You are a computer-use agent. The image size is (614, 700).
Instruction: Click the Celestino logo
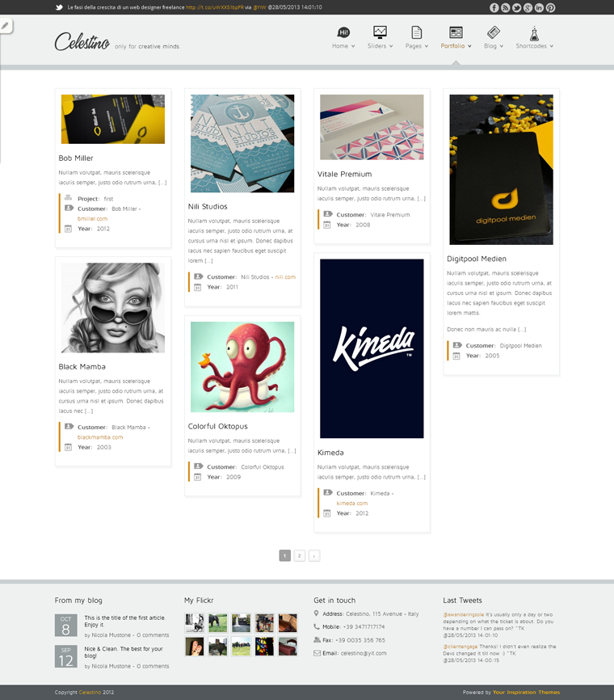click(82, 41)
